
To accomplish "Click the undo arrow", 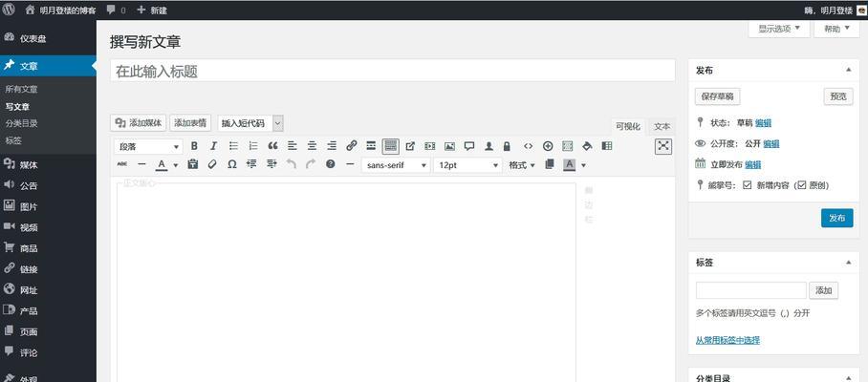I will pos(292,164).
